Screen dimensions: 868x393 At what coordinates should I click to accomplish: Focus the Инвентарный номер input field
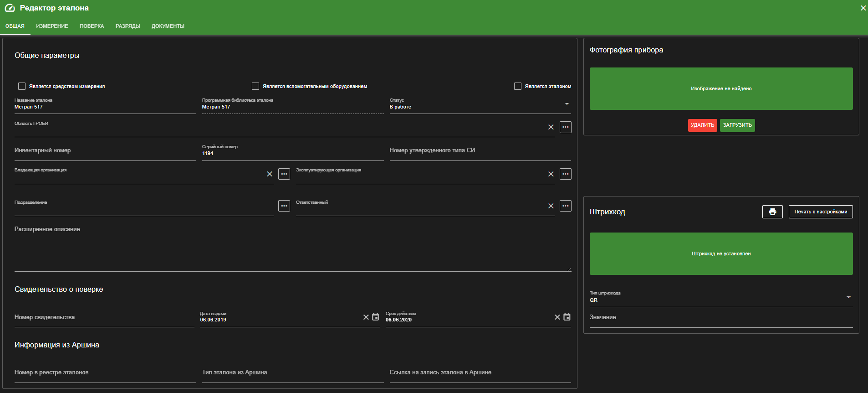coord(105,151)
